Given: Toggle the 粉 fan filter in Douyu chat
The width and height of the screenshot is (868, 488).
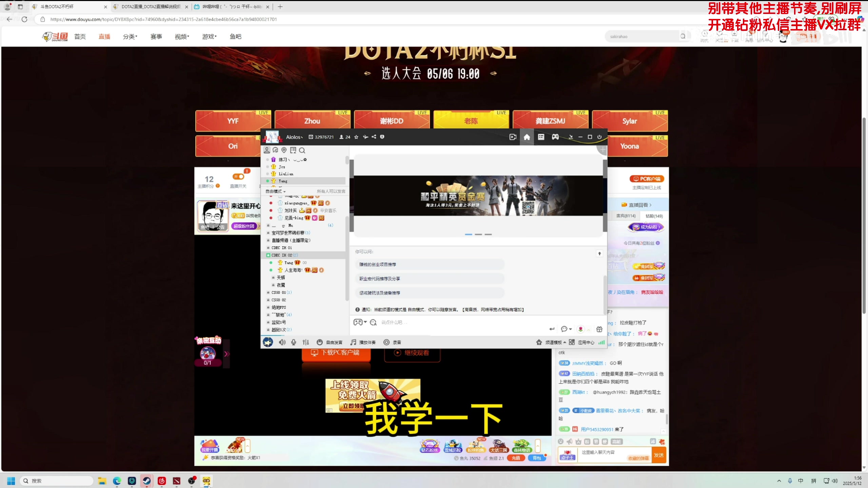Looking at the screenshot, I should coord(587,442).
